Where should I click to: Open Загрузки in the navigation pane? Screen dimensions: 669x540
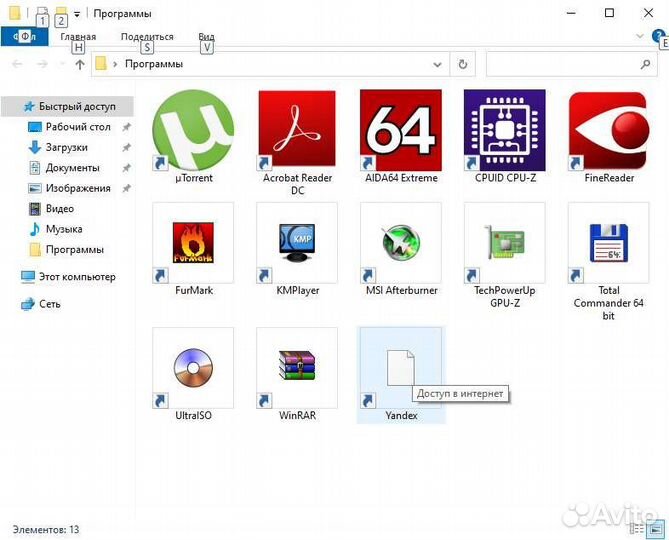[66, 147]
